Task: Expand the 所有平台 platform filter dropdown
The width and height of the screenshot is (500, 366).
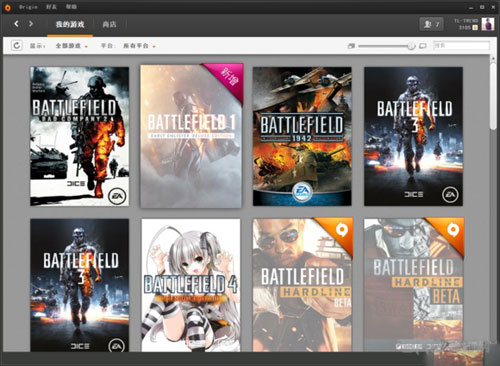Action: 139,46
